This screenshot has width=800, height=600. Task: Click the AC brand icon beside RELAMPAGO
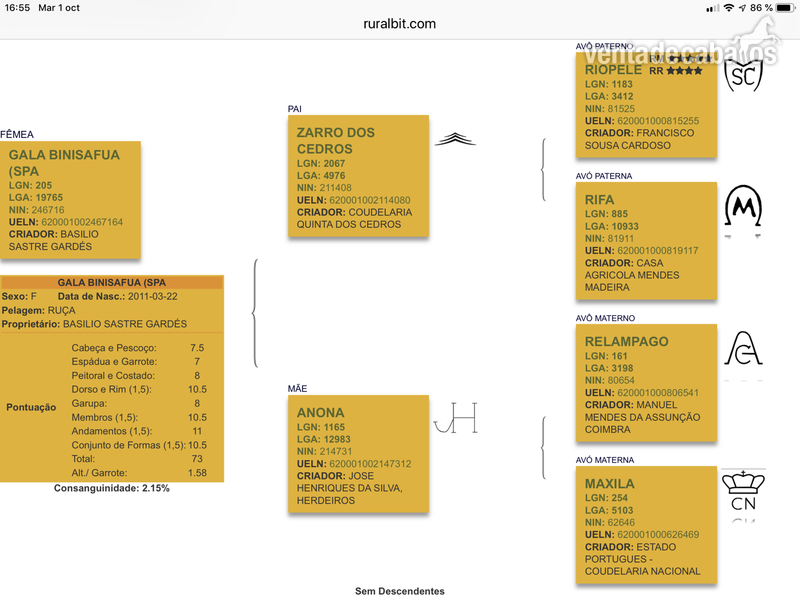pyautogui.click(x=743, y=348)
